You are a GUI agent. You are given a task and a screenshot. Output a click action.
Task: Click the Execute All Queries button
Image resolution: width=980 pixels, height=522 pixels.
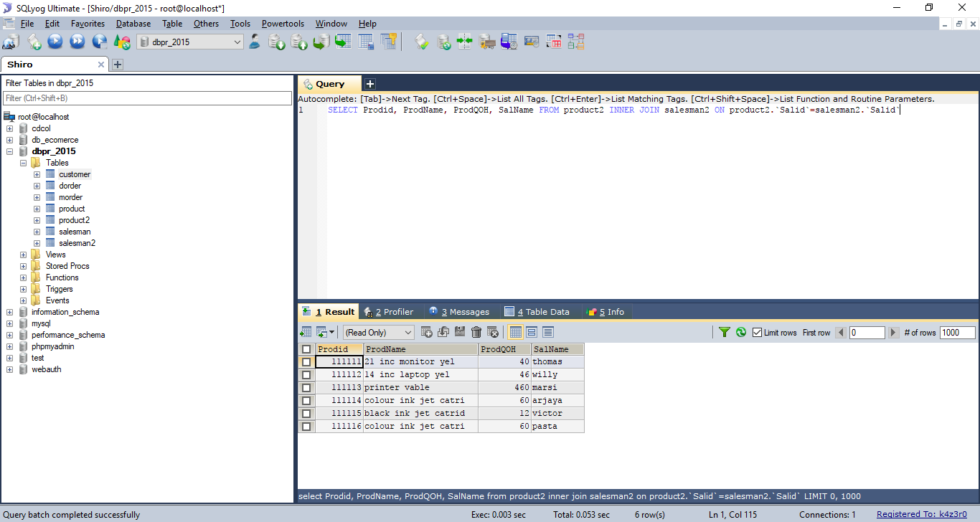click(x=77, y=42)
